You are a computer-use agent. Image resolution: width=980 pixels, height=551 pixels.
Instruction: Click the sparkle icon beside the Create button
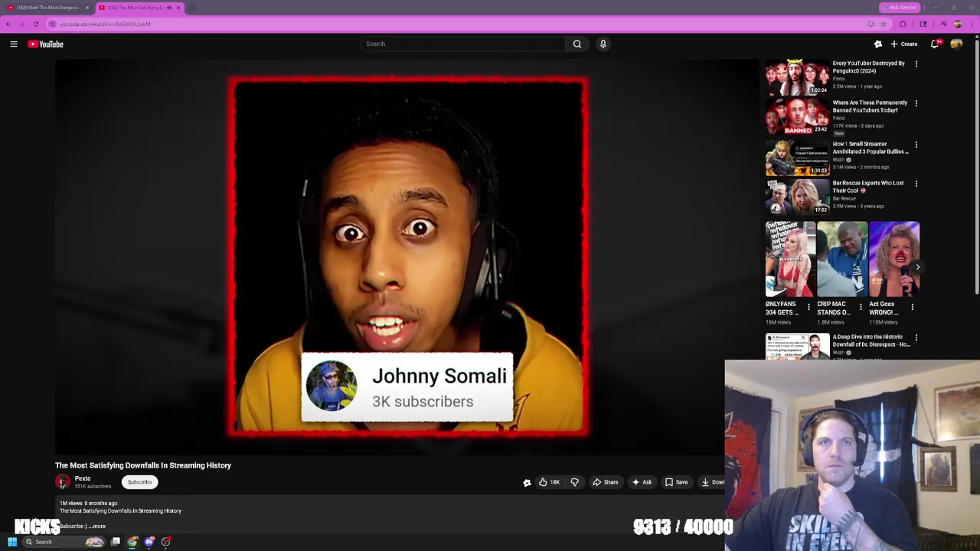(878, 44)
